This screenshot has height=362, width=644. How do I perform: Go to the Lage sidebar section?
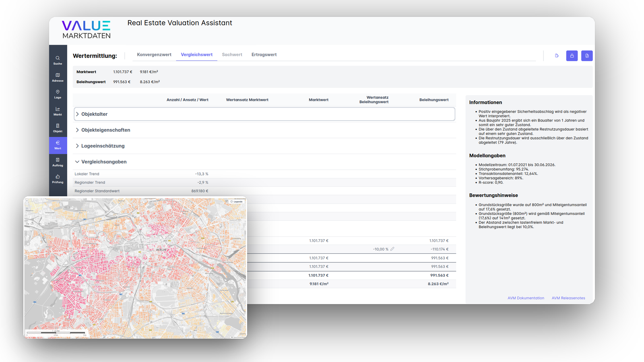(x=58, y=94)
